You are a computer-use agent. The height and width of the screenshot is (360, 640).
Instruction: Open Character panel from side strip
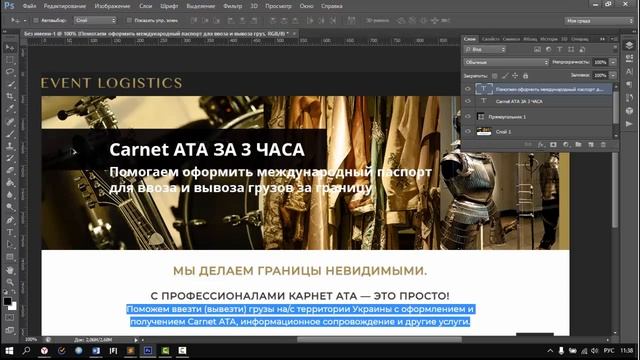coord(629,71)
